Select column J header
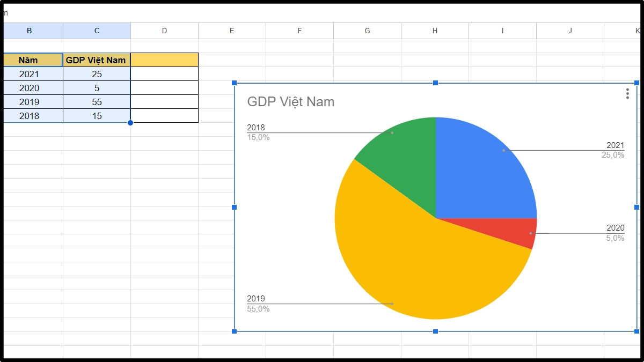 pyautogui.click(x=570, y=31)
